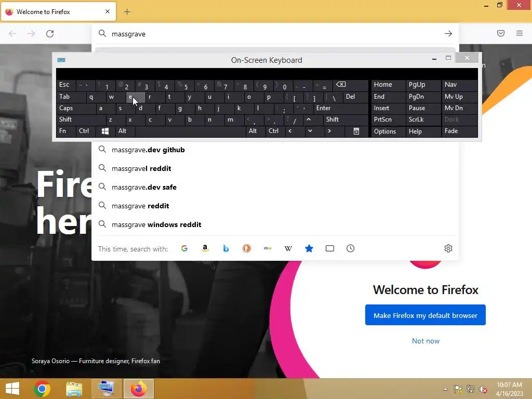
Task: Select suggestion massgrave.dev safe
Action: [275, 187]
